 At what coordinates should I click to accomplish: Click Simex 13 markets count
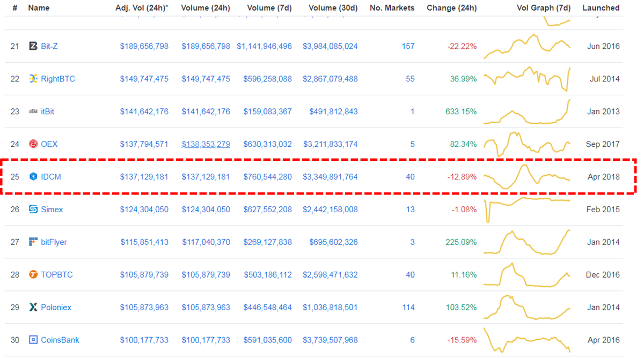[410, 209]
